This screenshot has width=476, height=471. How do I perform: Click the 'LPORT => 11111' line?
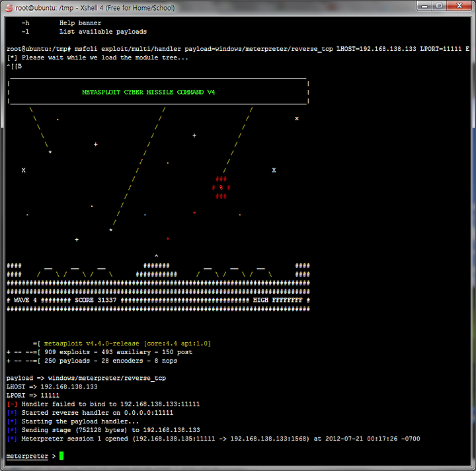(33, 396)
